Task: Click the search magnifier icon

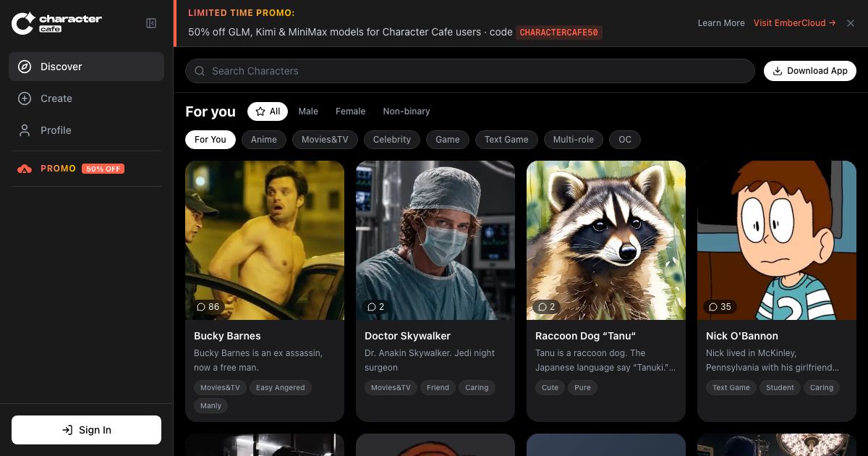Action: coord(199,71)
